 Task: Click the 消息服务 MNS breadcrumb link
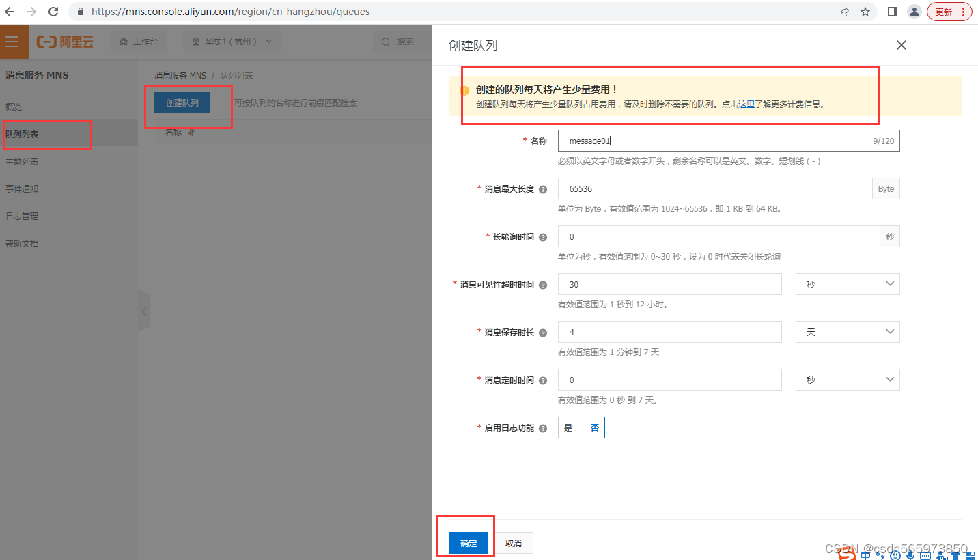click(180, 75)
